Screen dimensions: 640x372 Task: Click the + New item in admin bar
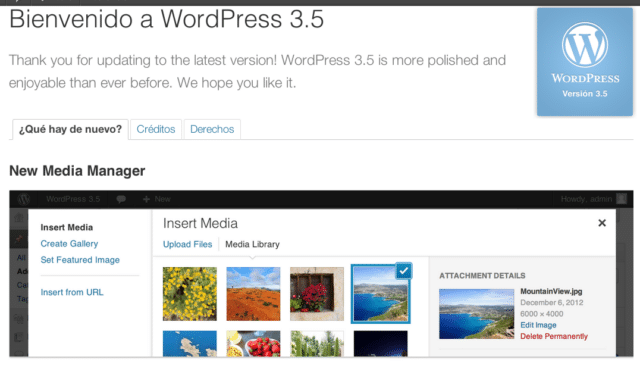(x=156, y=199)
